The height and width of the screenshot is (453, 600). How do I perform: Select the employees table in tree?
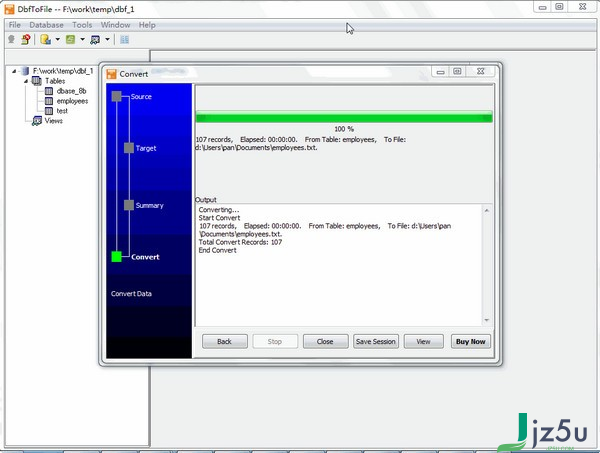pyautogui.click(x=72, y=101)
